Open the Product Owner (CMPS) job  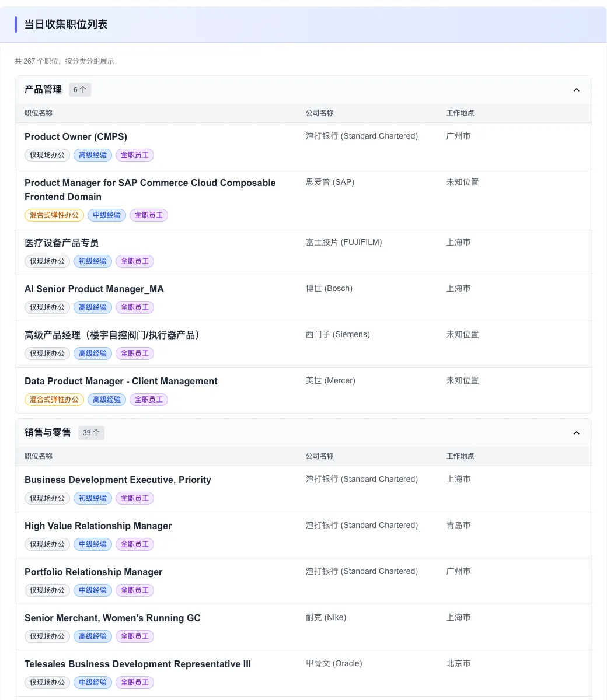point(76,136)
